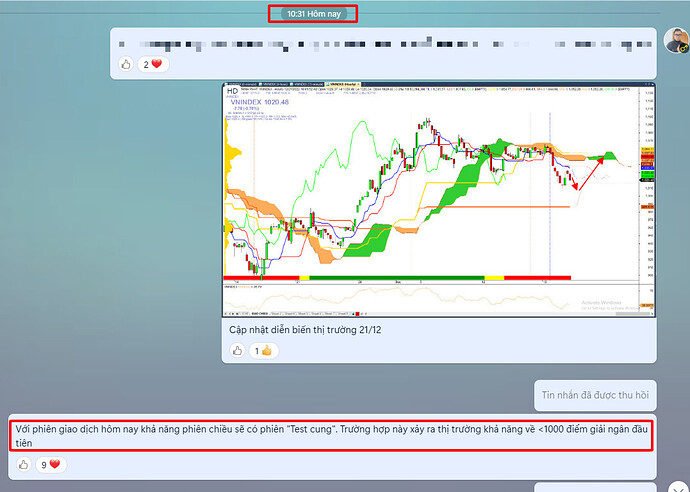Click the like icon under the chart caption
Image resolution: width=690 pixels, height=492 pixels.
click(237, 351)
